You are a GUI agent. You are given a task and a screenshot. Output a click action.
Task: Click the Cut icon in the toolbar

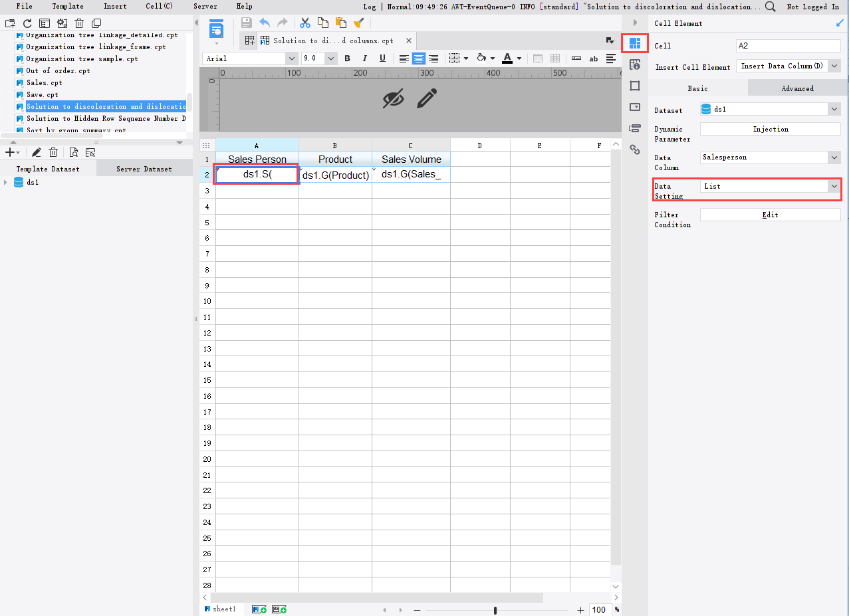[305, 22]
